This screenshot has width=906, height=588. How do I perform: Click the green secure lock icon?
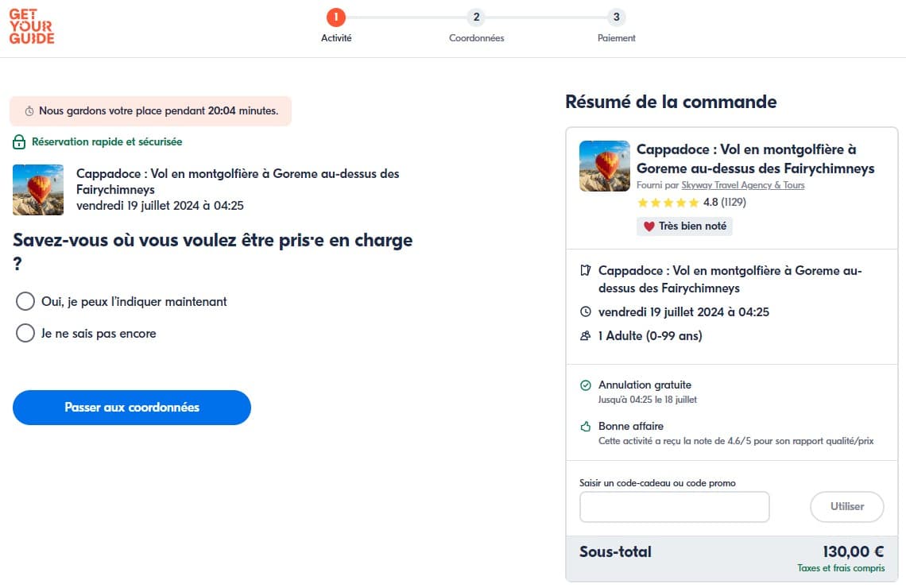19,142
